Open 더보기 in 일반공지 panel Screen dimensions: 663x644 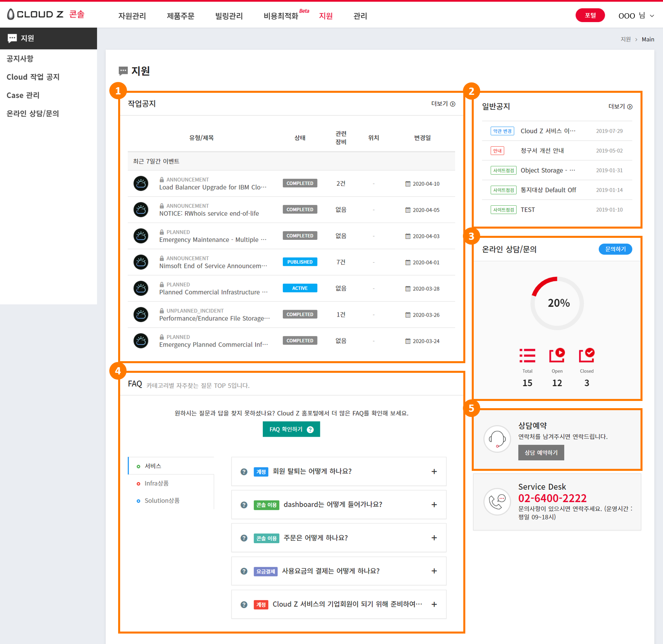click(x=620, y=106)
